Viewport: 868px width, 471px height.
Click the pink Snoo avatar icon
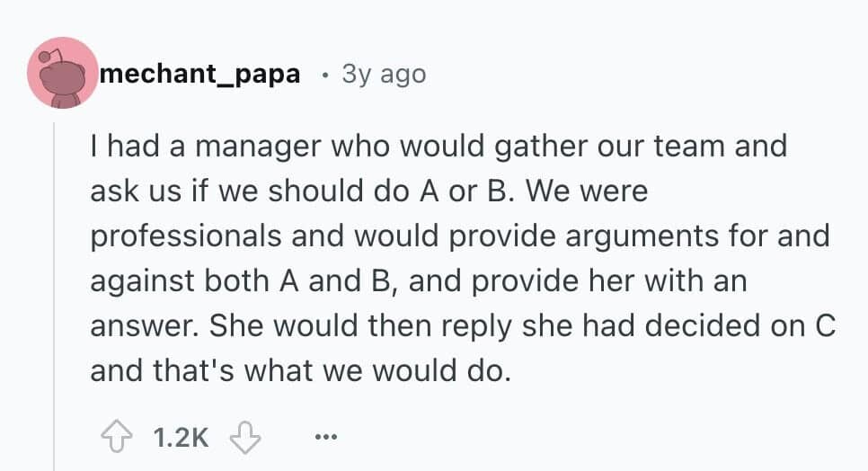pyautogui.click(x=62, y=73)
